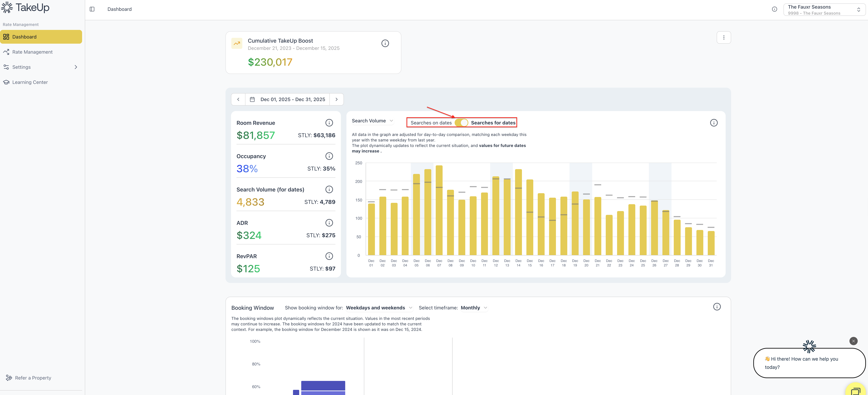Toggle the sidebar collapse icon
This screenshot has height=395, width=868.
(x=92, y=9)
